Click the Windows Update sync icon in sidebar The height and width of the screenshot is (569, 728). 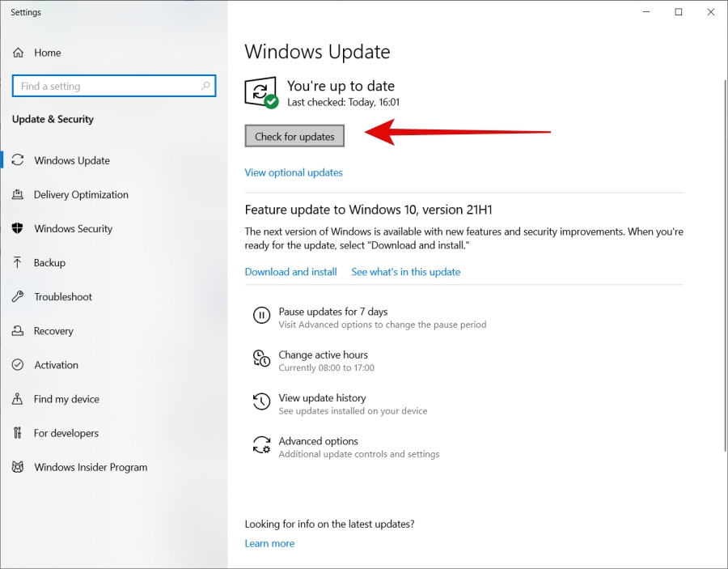[18, 160]
